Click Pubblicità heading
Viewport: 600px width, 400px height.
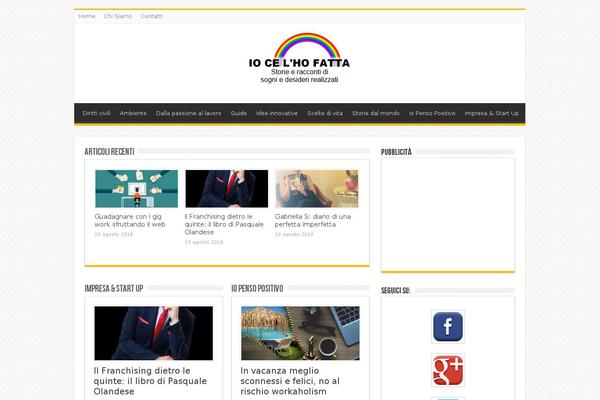(396, 152)
